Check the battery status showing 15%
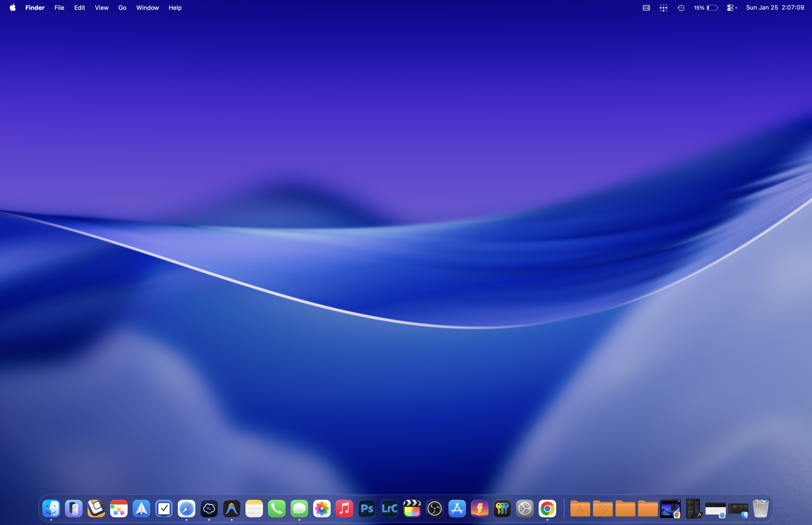Image resolution: width=812 pixels, height=525 pixels. (706, 7)
